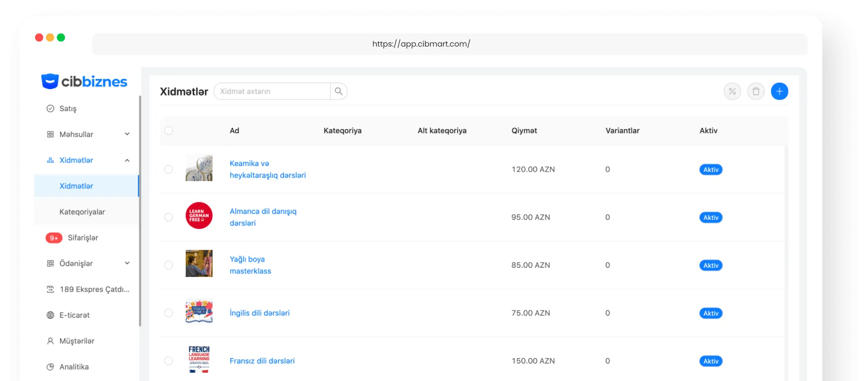Open İngilis dili dərsləri service link
Viewport: 868px width, 381px height.
click(x=259, y=313)
